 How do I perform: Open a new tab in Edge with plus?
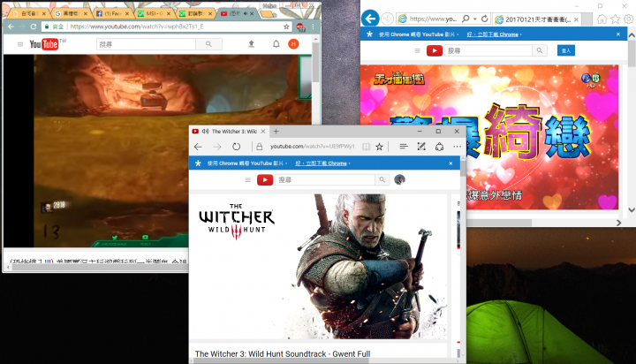coord(276,132)
